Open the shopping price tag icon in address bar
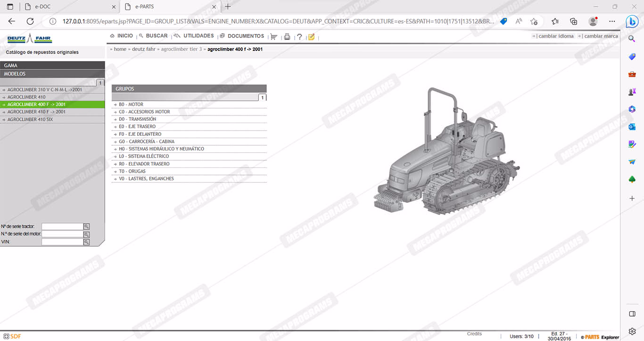This screenshot has height=341, width=644. point(504,21)
